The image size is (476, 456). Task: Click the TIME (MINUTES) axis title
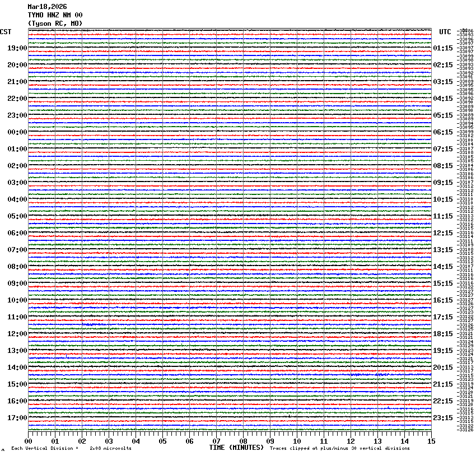point(236,448)
